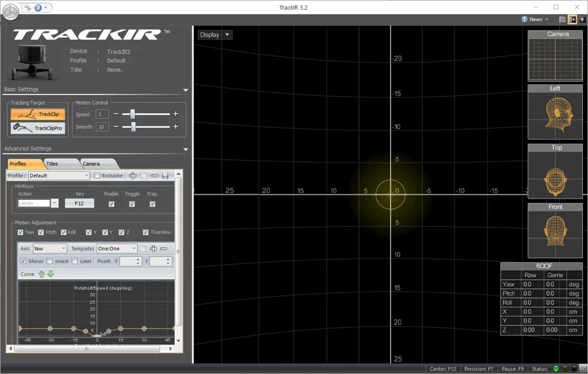Image resolution: width=588 pixels, height=374 pixels.
Task: Switch to settings-only panel layout icon
Action: [x=562, y=19]
